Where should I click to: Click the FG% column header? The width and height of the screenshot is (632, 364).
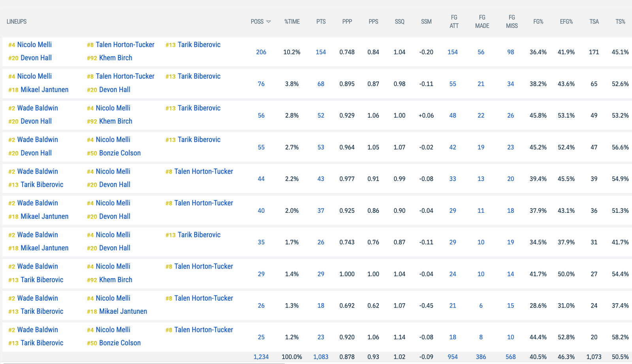click(x=538, y=22)
